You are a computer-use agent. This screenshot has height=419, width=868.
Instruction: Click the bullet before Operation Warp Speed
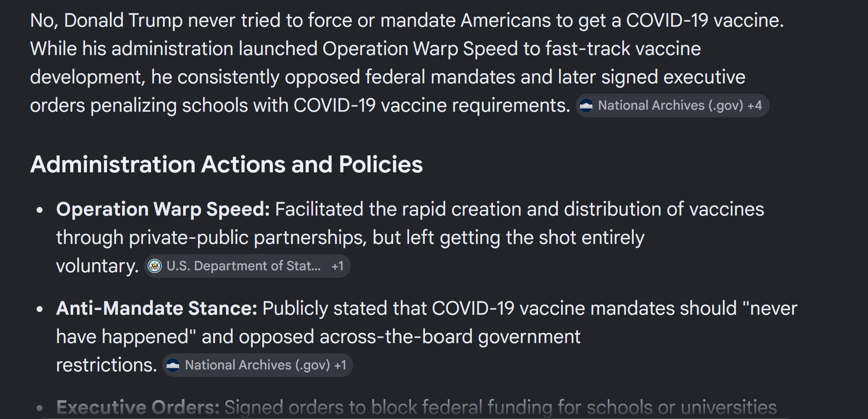[x=39, y=210]
